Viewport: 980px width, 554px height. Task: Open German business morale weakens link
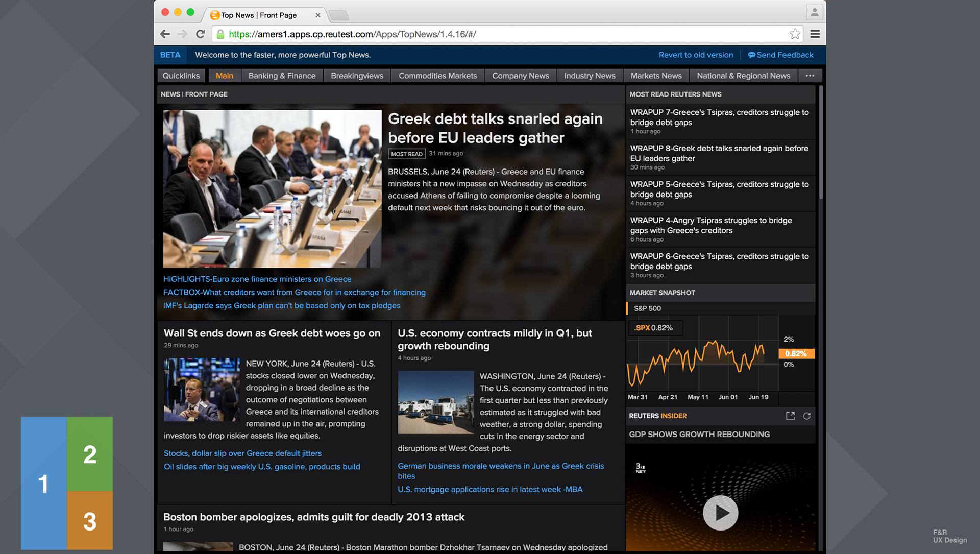coord(501,471)
